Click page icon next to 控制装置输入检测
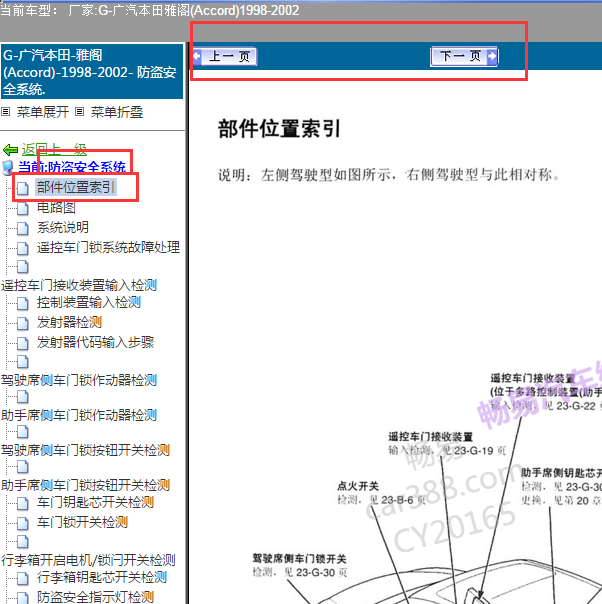 coord(23,304)
